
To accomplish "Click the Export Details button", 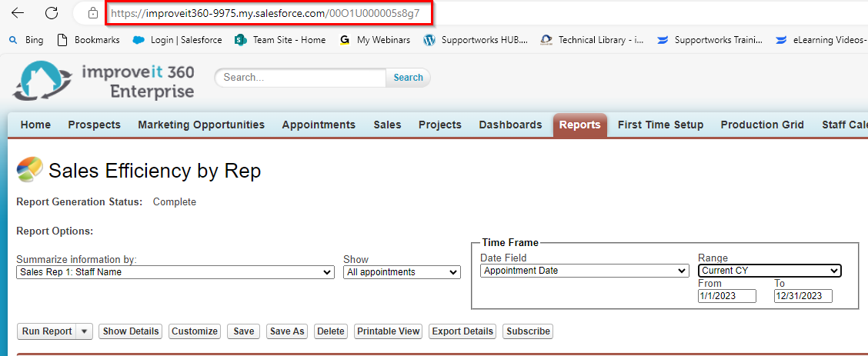I will 462,331.
